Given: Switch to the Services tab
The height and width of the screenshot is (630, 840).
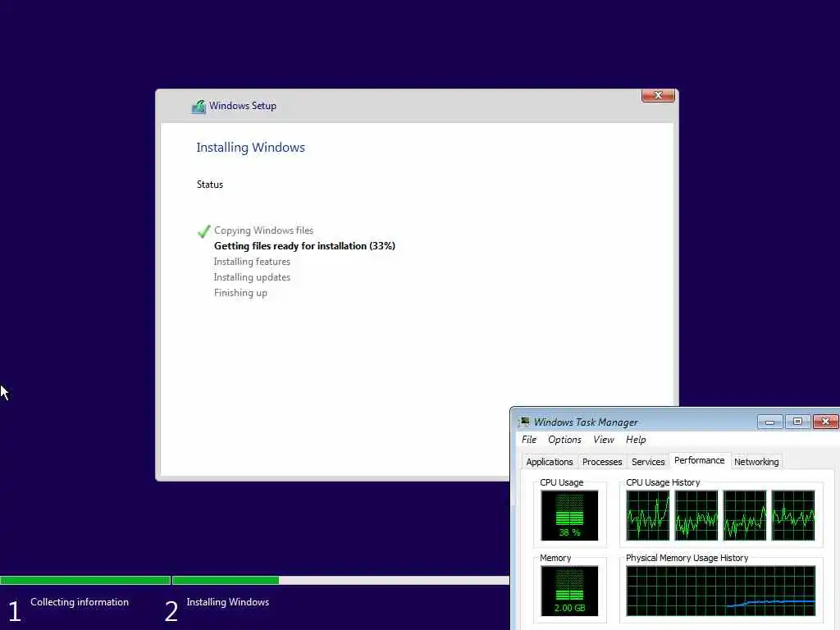Looking at the screenshot, I should click(648, 462).
